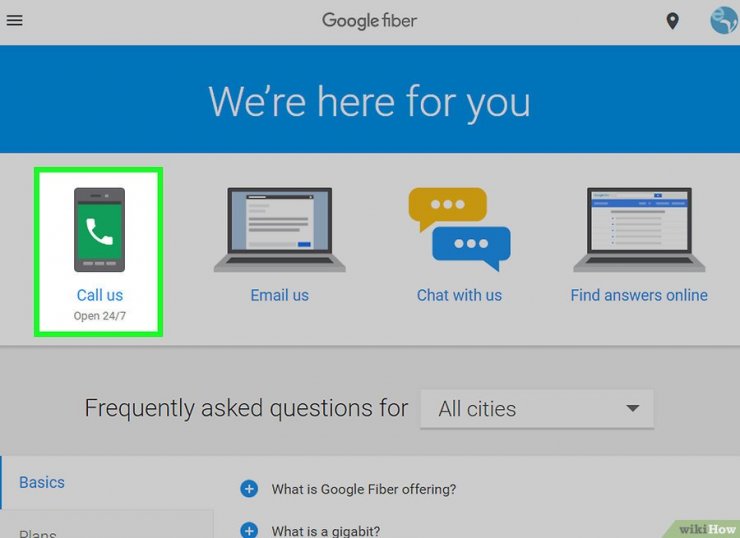Click the Google Fiber logo
740x538 pixels.
pyautogui.click(x=370, y=21)
